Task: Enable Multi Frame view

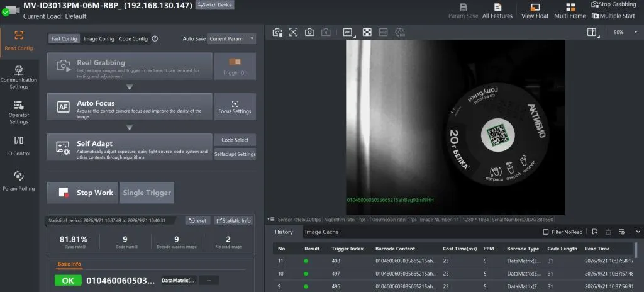Action: click(570, 11)
